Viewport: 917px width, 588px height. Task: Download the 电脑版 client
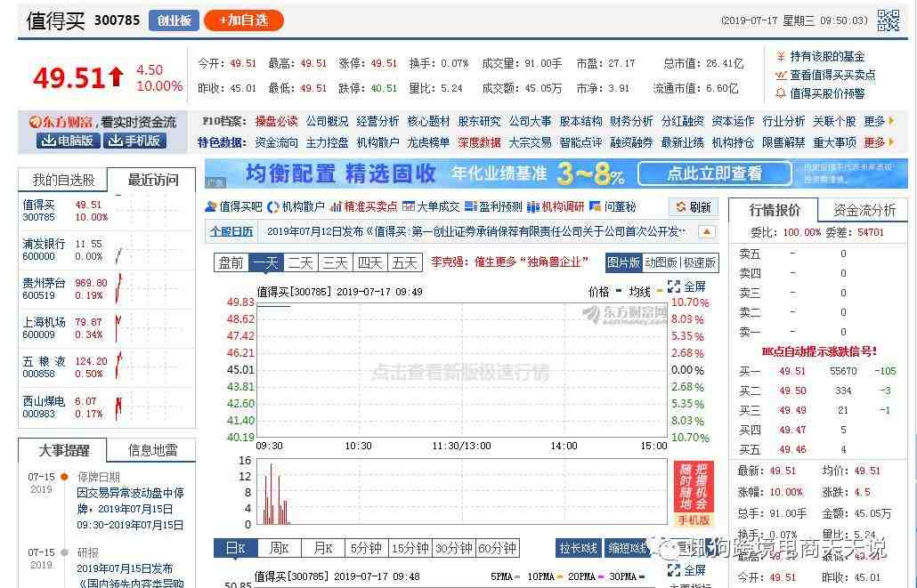[x=69, y=141]
